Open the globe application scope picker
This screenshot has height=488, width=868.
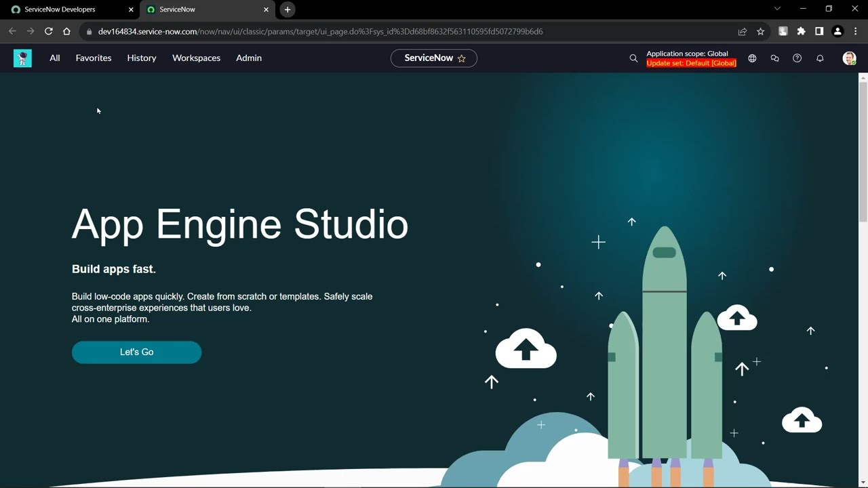point(752,58)
